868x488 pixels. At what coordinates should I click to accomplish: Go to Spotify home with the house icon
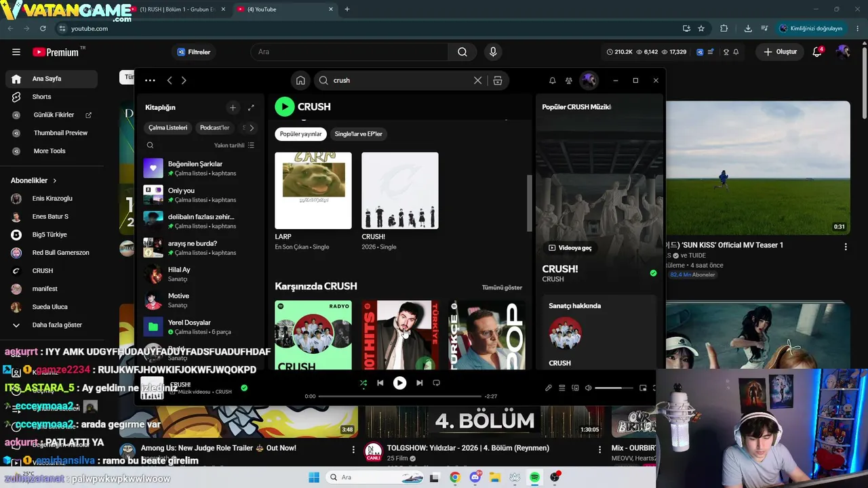[x=300, y=80]
